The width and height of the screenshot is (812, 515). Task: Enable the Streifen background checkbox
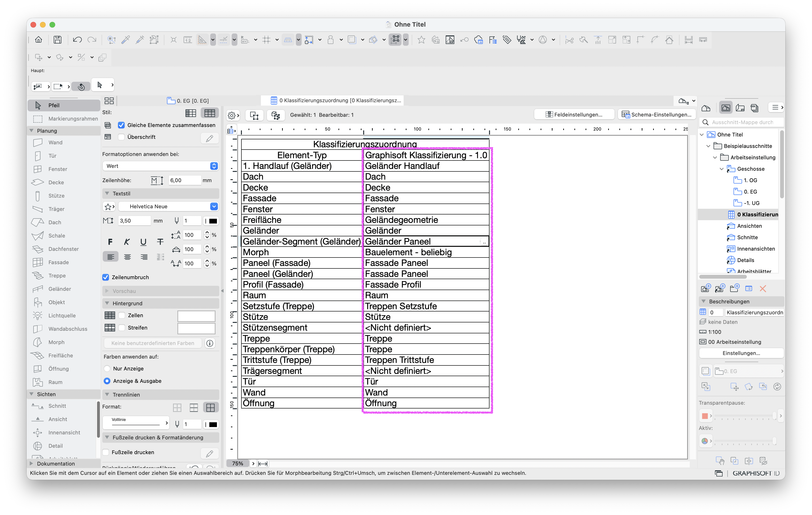[x=122, y=328]
